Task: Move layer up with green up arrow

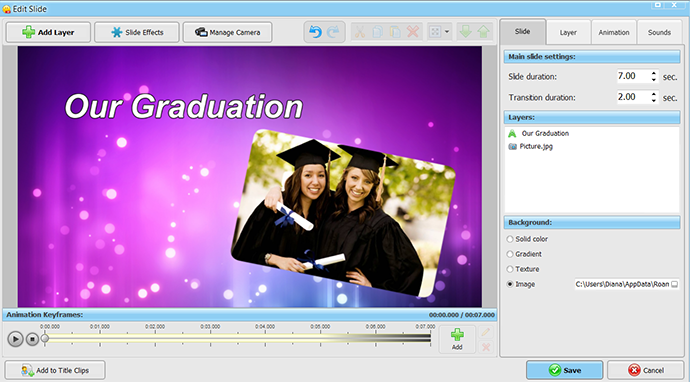Action: [483, 32]
